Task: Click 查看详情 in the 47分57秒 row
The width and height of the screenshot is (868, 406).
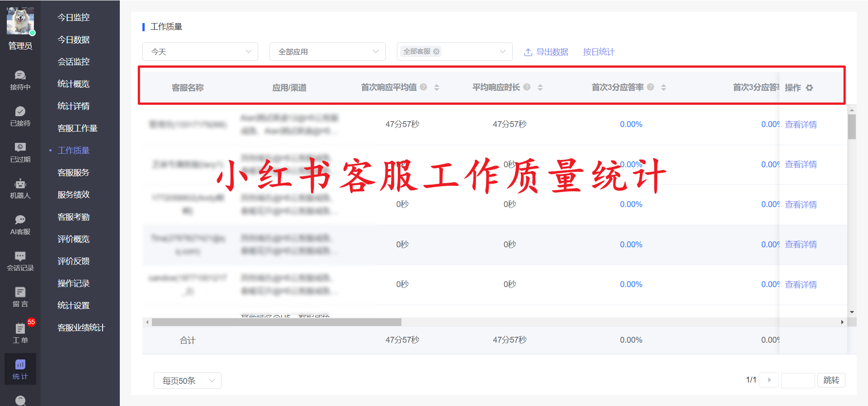Action: pyautogui.click(x=801, y=124)
